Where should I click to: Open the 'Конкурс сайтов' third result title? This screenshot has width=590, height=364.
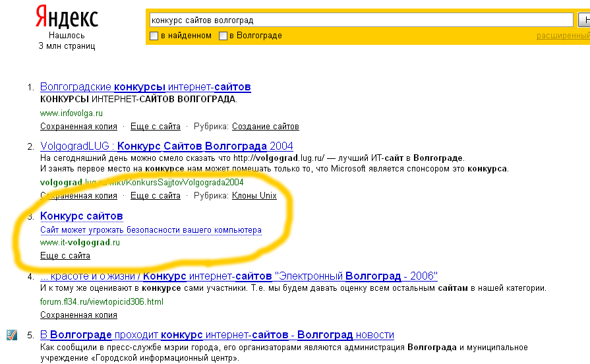[x=81, y=216]
